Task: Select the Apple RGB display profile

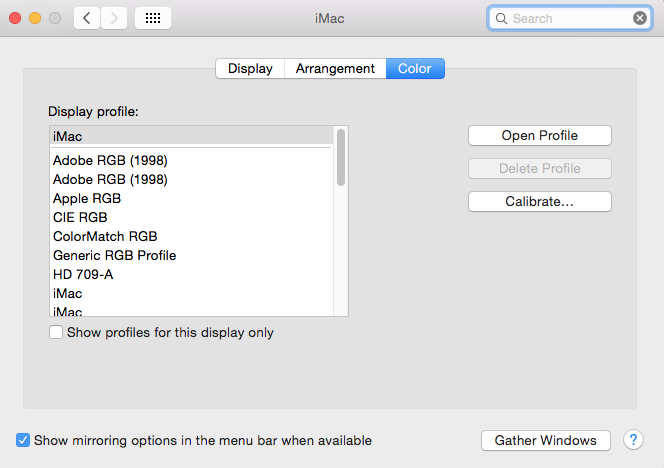Action: (87, 198)
